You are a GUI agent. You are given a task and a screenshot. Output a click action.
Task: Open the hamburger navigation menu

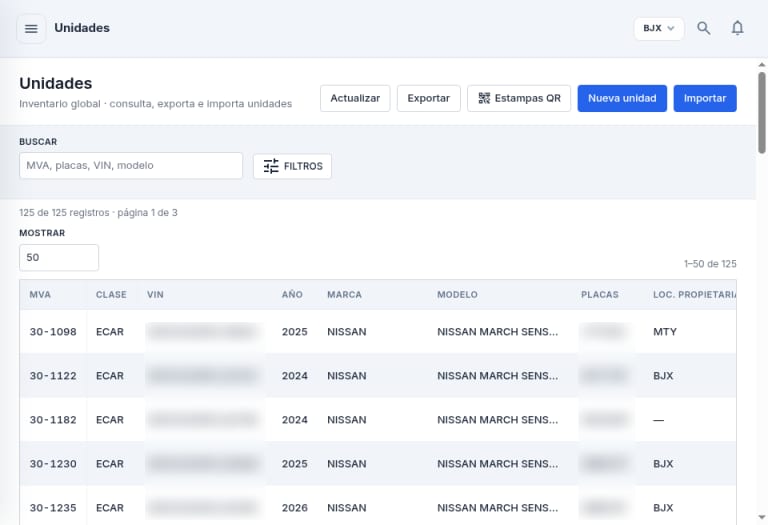point(31,28)
